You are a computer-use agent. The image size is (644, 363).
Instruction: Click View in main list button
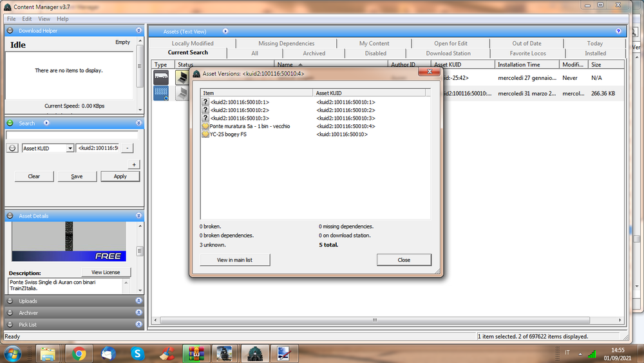pos(235,260)
